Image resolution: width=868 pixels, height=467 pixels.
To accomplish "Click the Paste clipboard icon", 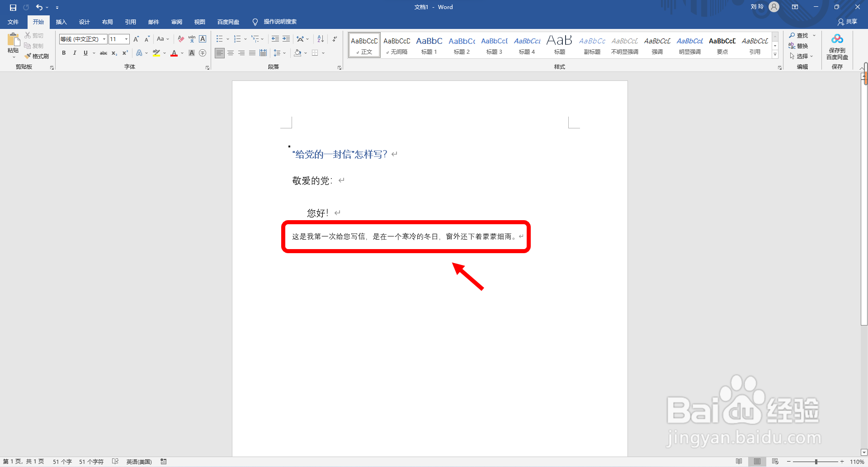I will (13, 41).
